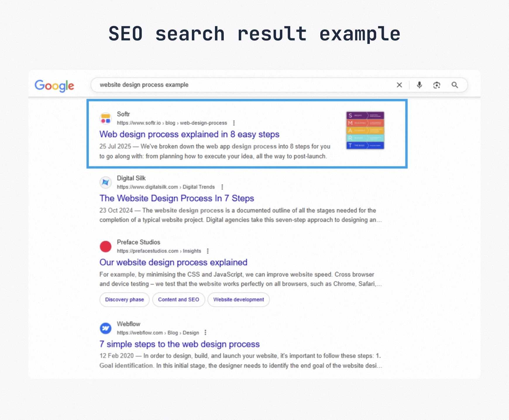The width and height of the screenshot is (509, 420).
Task: Open "Web design process explained in 8 easy steps"
Action: pos(189,134)
